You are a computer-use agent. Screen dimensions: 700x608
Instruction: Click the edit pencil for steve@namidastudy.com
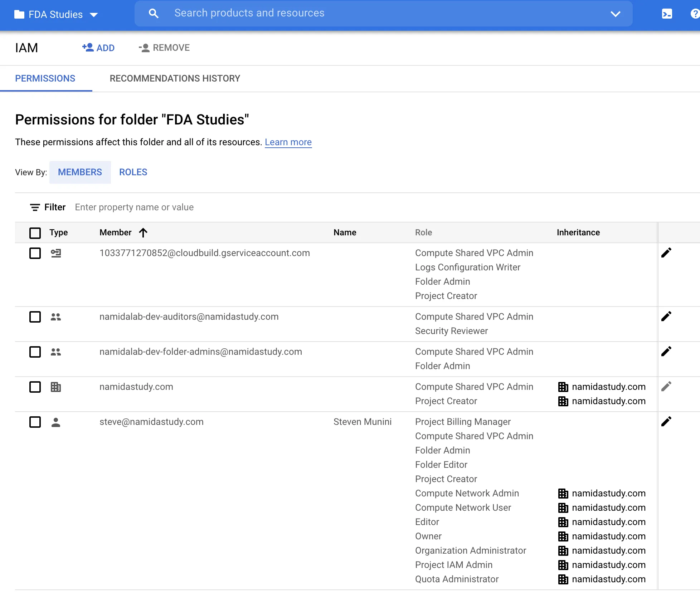click(666, 422)
